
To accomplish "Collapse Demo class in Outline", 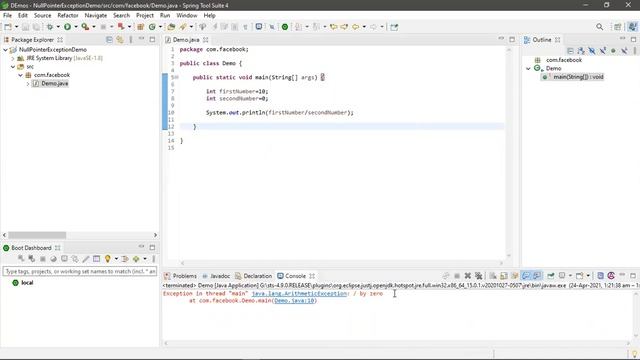I will [528, 69].
